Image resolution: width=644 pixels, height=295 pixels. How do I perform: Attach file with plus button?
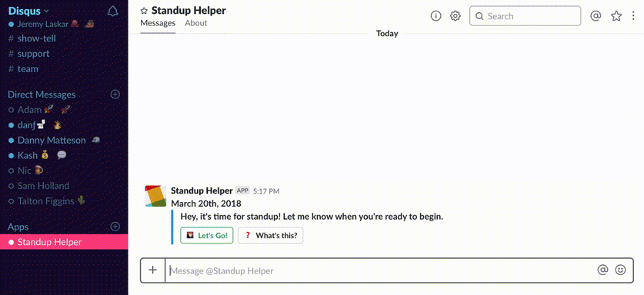pyautogui.click(x=153, y=270)
